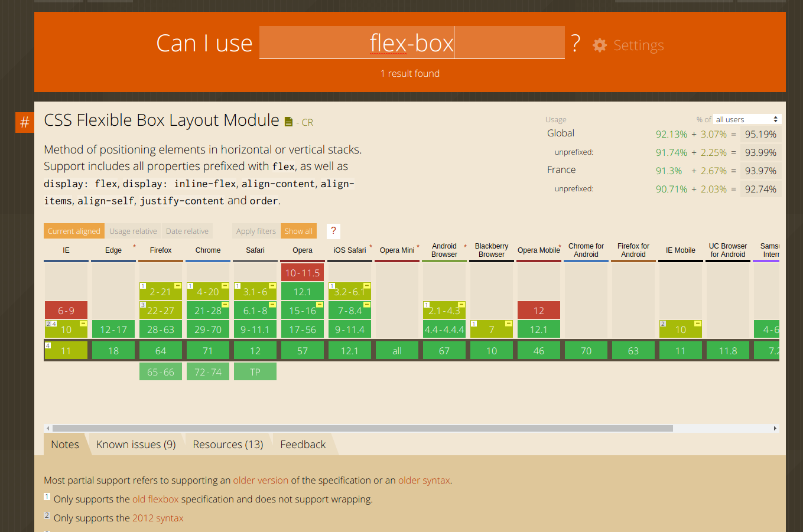Click Apply filters button

256,231
